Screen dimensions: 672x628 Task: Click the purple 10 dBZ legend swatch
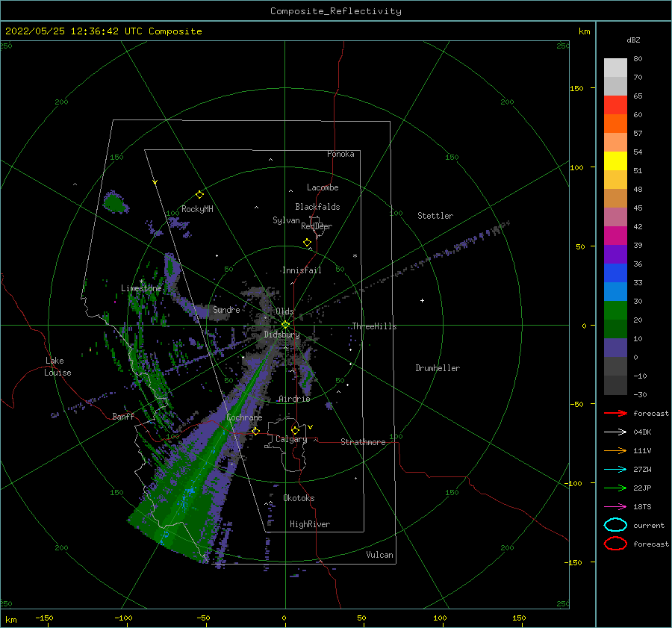point(615,347)
